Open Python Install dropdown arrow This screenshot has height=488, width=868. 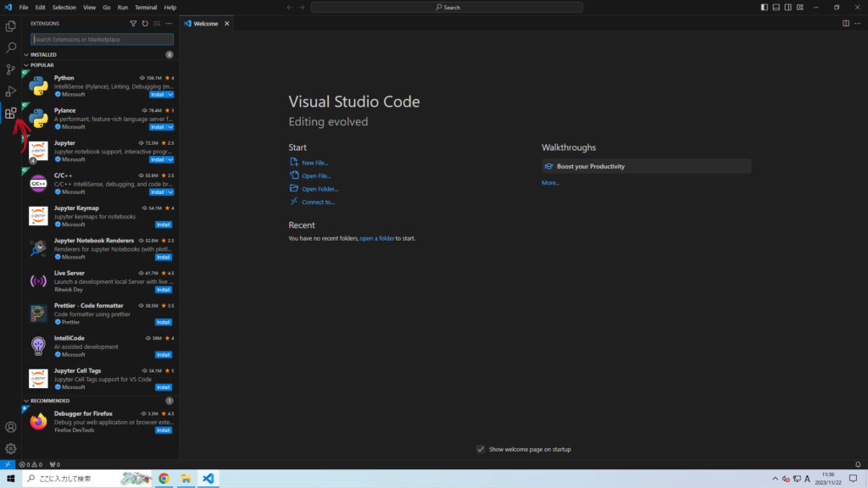[170, 95]
